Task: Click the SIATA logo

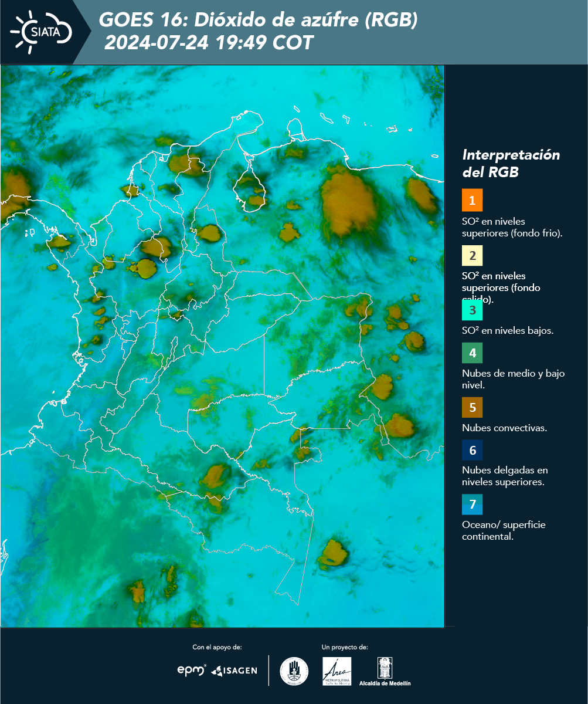Action: tap(41, 32)
